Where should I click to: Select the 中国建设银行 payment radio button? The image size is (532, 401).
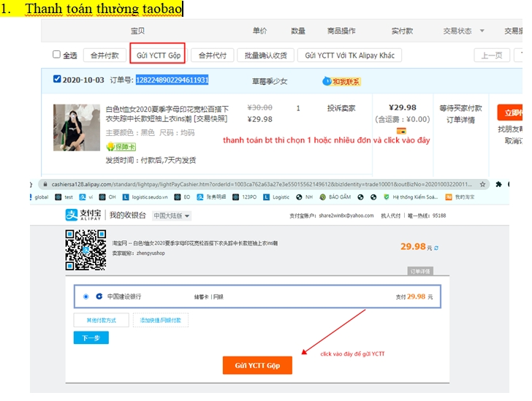[x=86, y=297]
